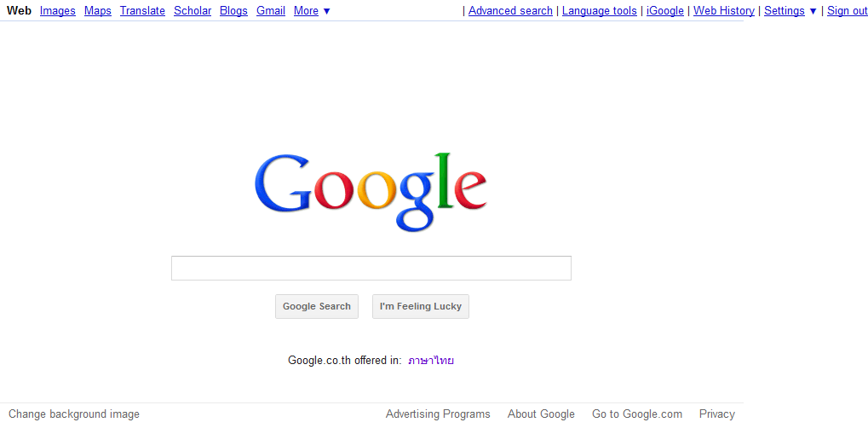This screenshot has width=868, height=434.
Task: Click the I'm Feeling Lucky button
Action: click(421, 306)
